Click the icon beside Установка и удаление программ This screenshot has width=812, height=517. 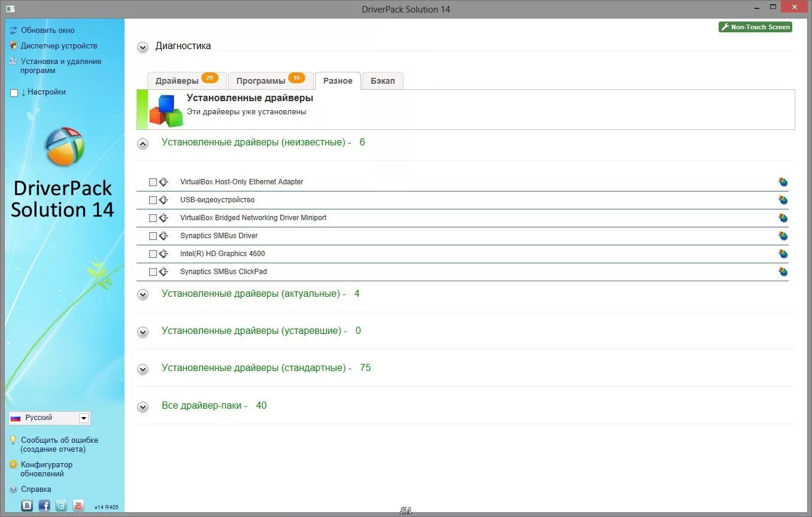tap(13, 61)
